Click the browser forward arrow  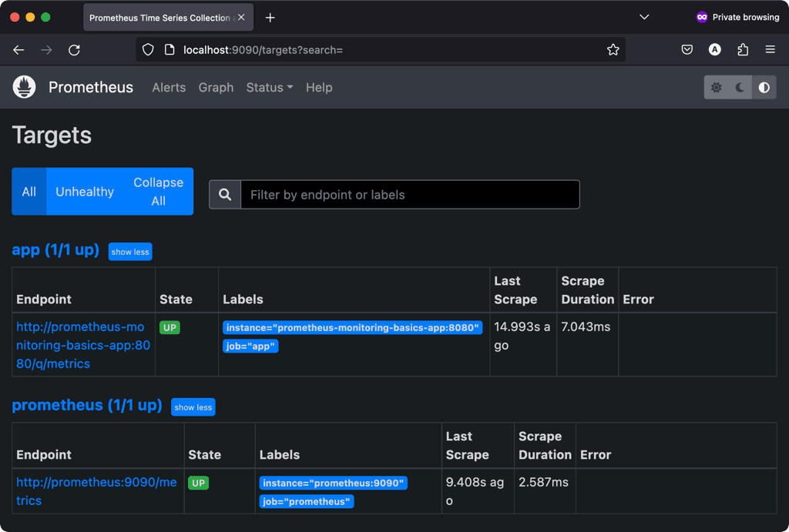pos(46,50)
